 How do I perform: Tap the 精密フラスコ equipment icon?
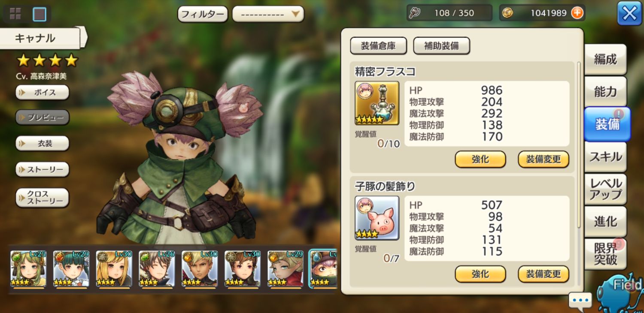click(377, 103)
